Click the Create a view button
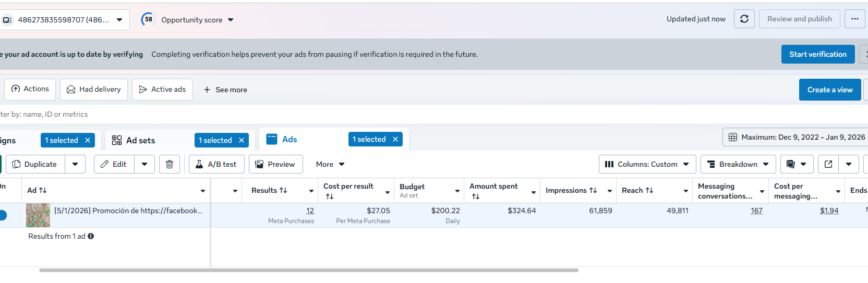This screenshot has height=283, width=868. 829,90
